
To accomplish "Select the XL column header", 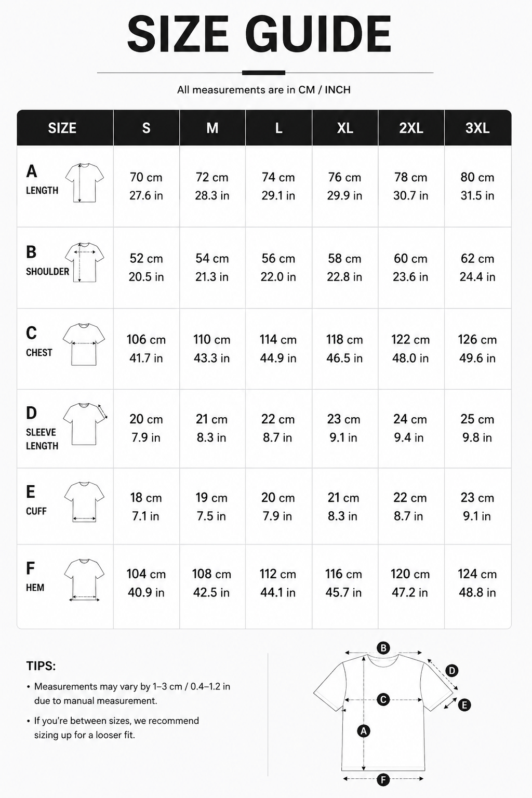I will point(345,128).
